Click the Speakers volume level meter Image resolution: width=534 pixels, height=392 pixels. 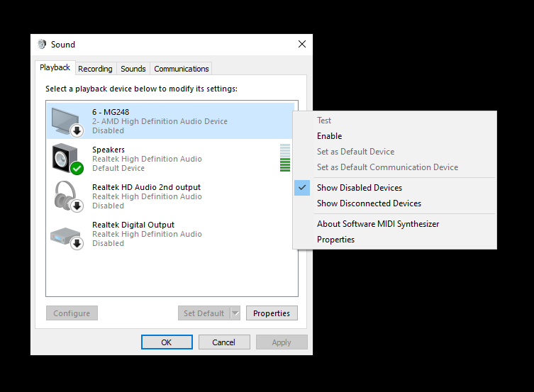(285, 158)
